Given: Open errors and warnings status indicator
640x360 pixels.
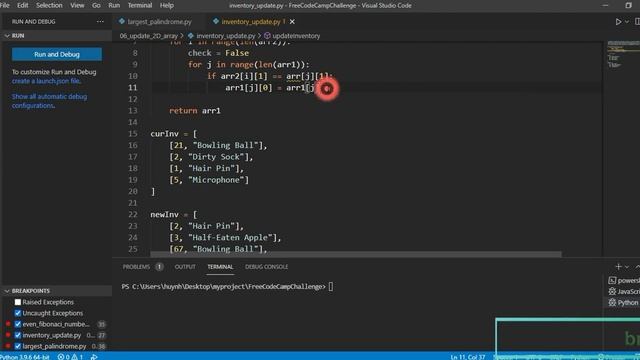Looking at the screenshot, I should click(70, 357).
